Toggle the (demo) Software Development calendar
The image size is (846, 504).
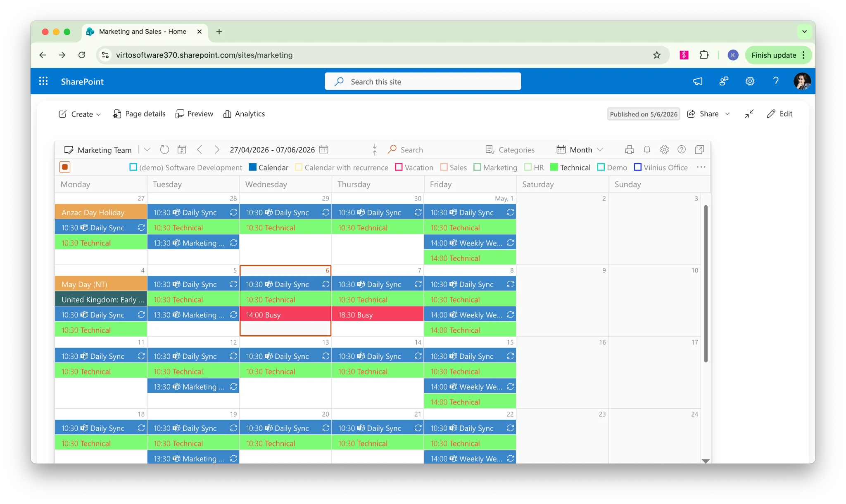point(133,167)
